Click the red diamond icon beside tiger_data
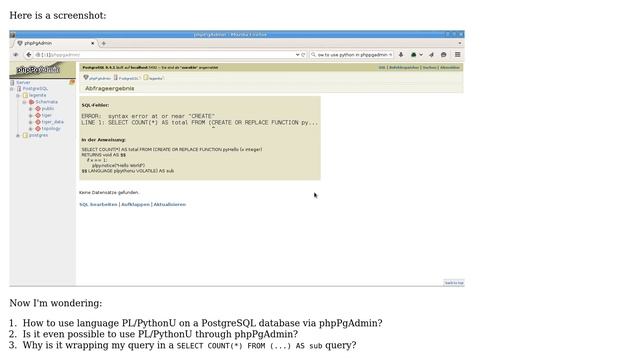 click(x=38, y=122)
